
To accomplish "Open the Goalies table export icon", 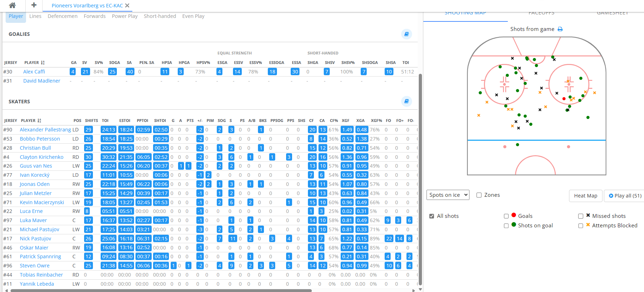I will coord(406,34).
